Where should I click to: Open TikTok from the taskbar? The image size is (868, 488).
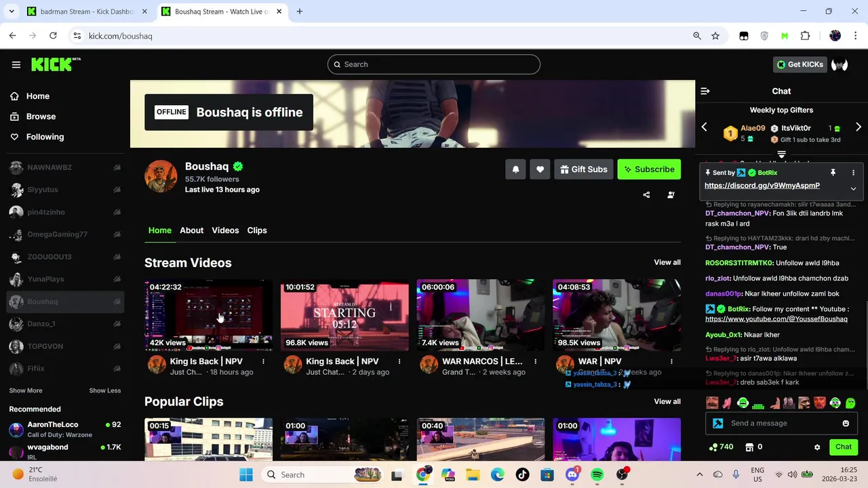coord(522,474)
